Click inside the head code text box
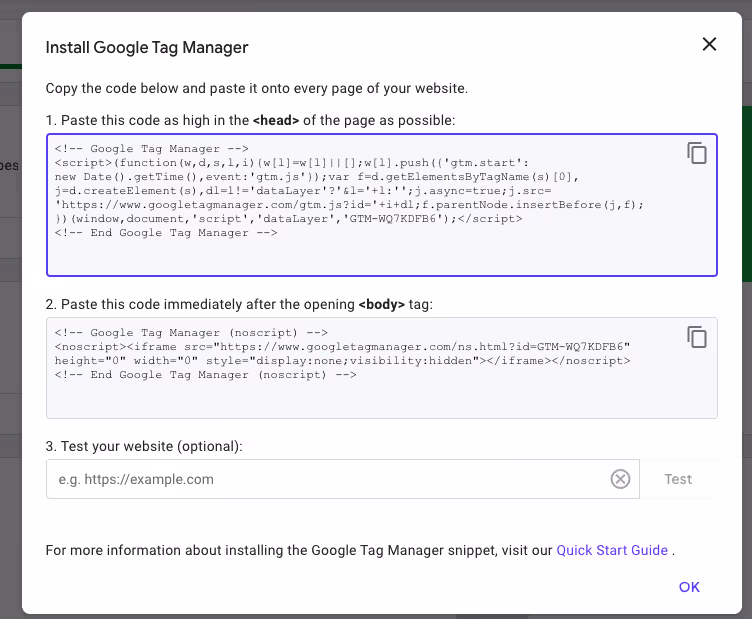Screen dimensions: 752x619 pos(382,205)
